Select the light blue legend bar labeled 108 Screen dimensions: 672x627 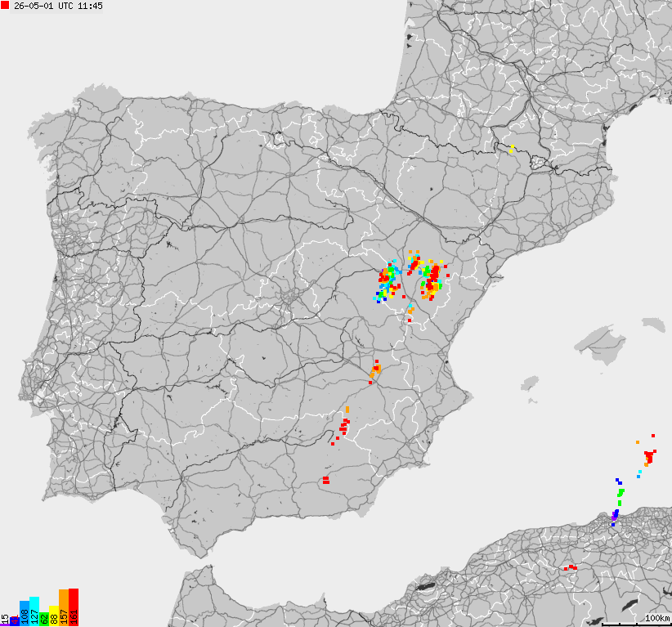(25, 613)
